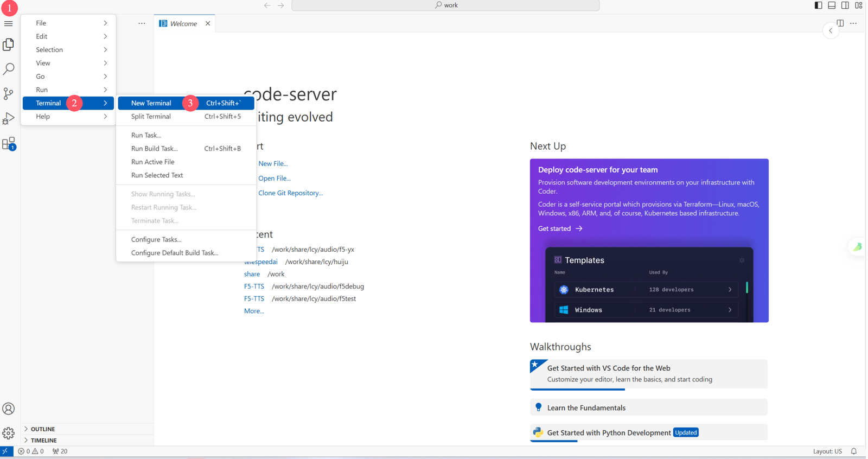Select Run Task... entry
This screenshot has height=459, width=868.
(x=186, y=135)
